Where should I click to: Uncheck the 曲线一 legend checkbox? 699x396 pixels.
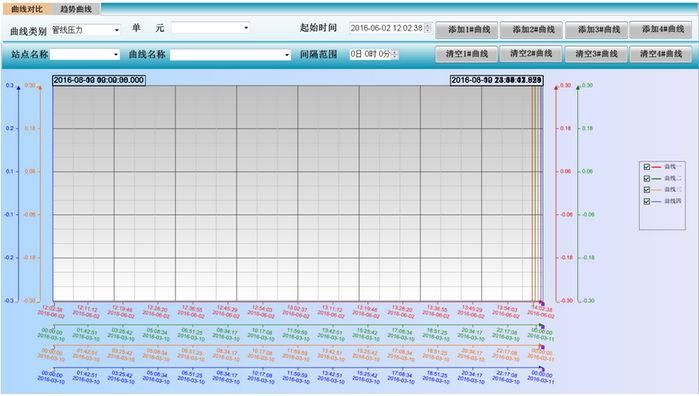(646, 167)
